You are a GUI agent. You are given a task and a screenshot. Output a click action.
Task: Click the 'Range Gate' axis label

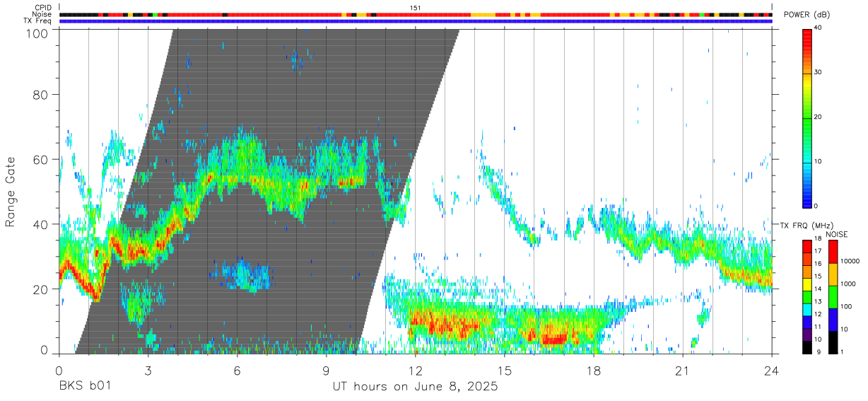click(11, 192)
